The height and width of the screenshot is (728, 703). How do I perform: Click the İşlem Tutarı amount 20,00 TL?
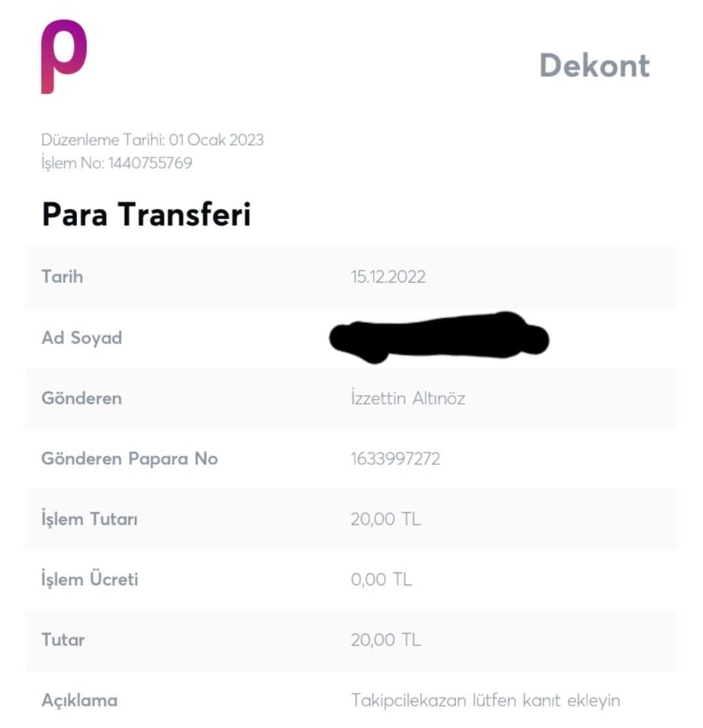(x=385, y=519)
